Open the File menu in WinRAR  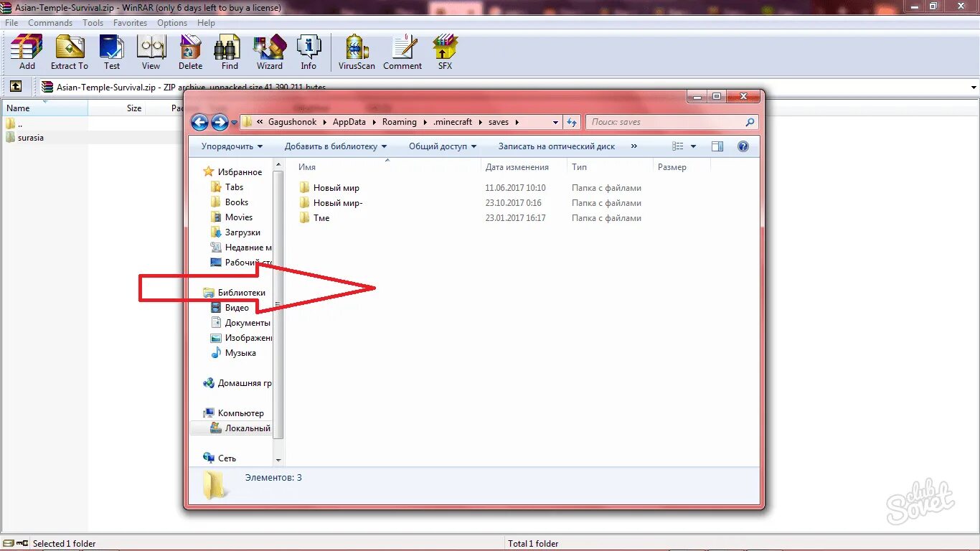pos(11,23)
